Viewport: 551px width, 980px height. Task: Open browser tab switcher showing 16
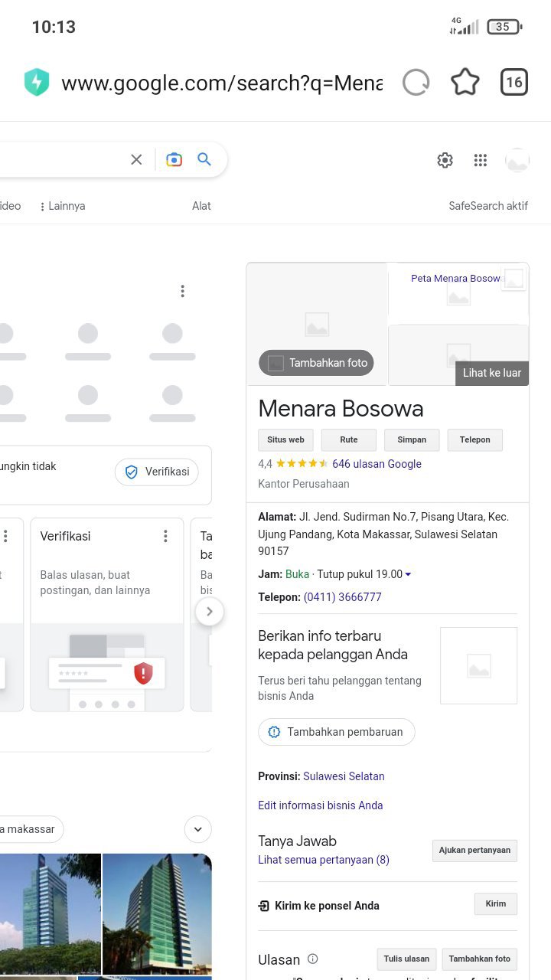coord(514,83)
